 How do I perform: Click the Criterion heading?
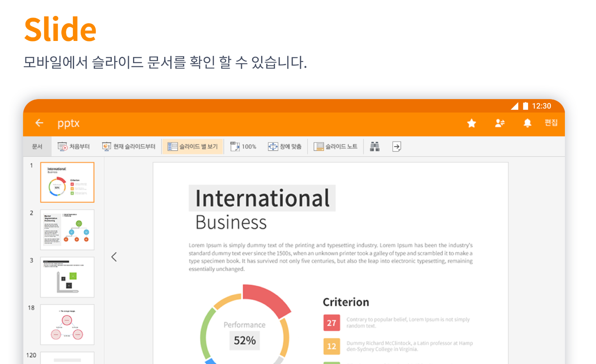[346, 302]
